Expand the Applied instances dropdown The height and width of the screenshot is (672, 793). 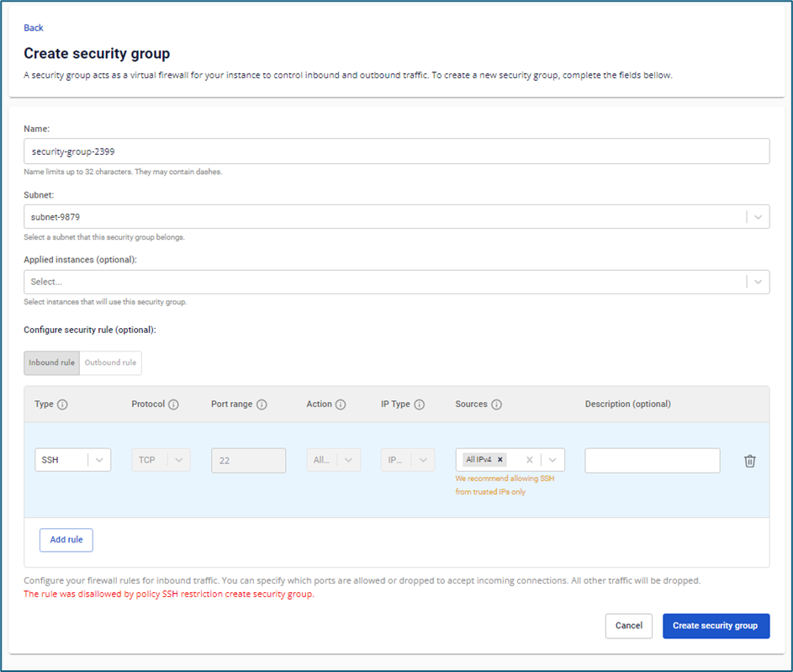tap(758, 282)
